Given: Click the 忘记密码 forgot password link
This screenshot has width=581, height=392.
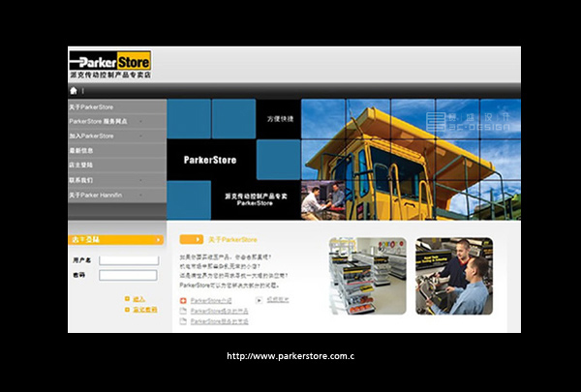Looking at the screenshot, I should point(145,310).
